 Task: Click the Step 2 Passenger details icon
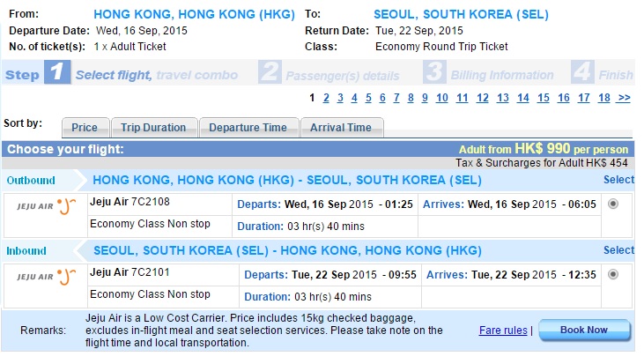(270, 72)
